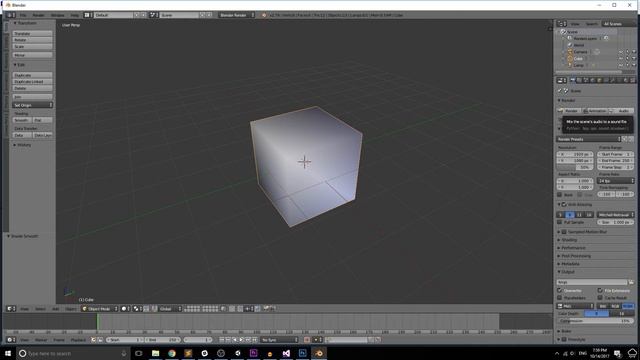Open the No Sync dropdown in timeline
Viewport: 640px width, 360px height.
point(280,340)
